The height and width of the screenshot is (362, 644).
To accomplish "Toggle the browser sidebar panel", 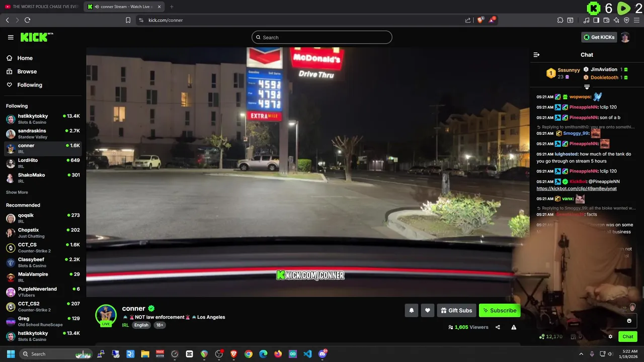I will coord(596,20).
